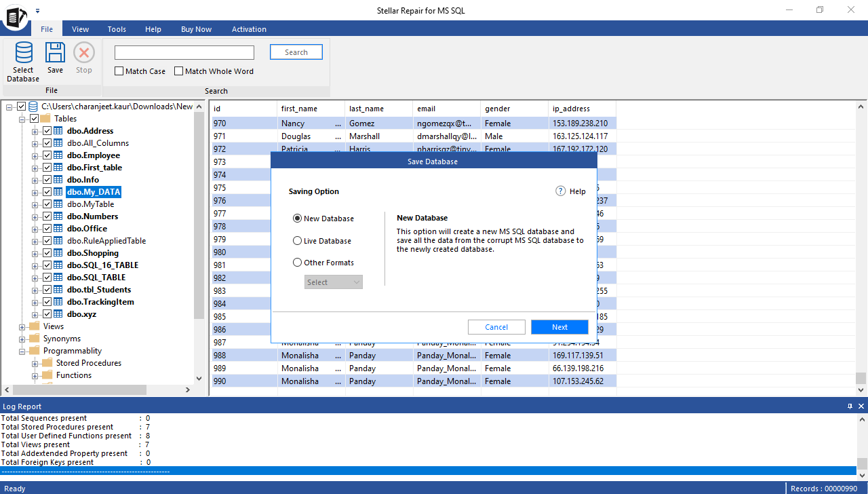Close the Log Report panel with its X icon
This screenshot has width=868, height=494.
[860, 406]
